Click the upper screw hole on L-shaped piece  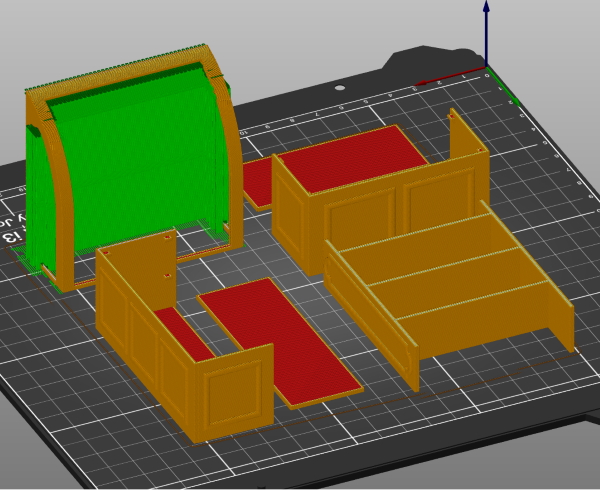pos(165,240)
